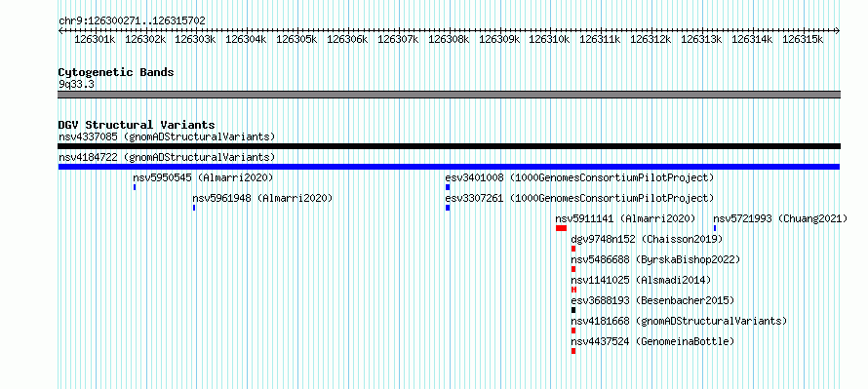This screenshot has width=868, height=389.
Task: Click the 126303k ruler tick label
Action: [196, 39]
